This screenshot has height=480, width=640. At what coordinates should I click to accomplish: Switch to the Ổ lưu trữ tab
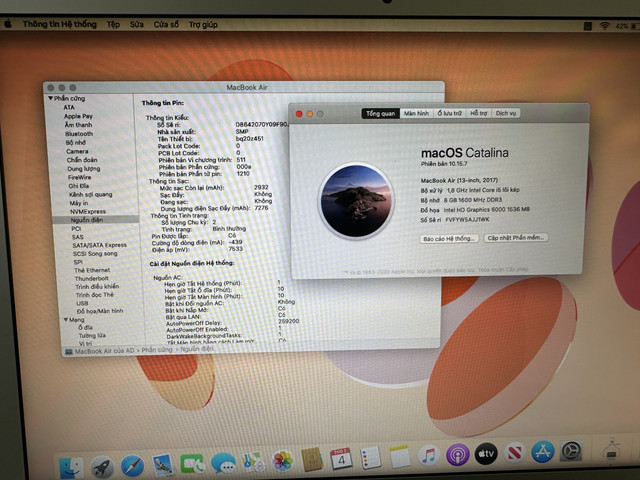[449, 113]
